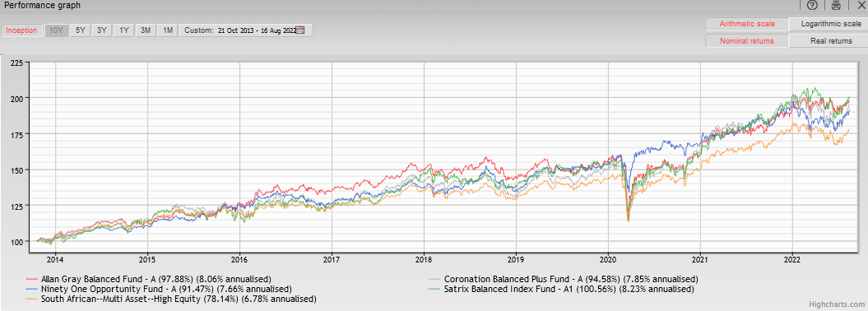868x311 pixels.
Task: Select Nominal returns
Action: [x=747, y=41]
